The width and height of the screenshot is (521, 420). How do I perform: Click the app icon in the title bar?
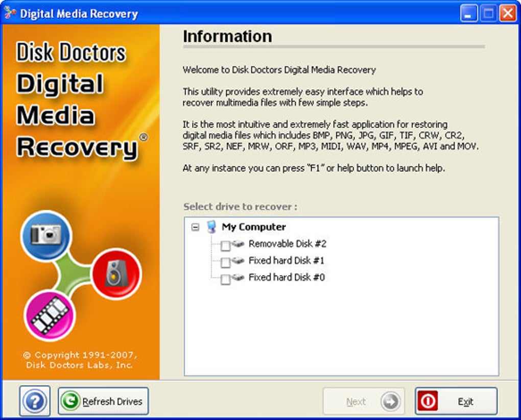(x=10, y=13)
